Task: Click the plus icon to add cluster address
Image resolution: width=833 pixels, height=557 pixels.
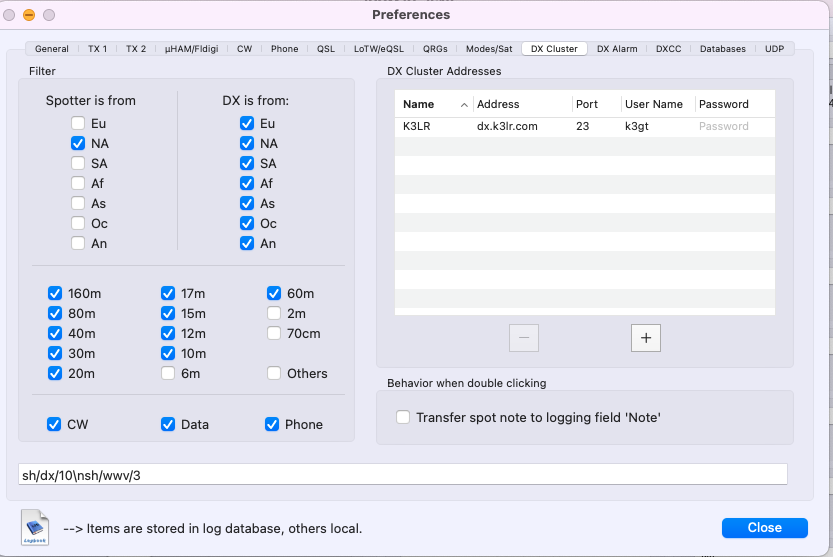Action: [x=645, y=338]
